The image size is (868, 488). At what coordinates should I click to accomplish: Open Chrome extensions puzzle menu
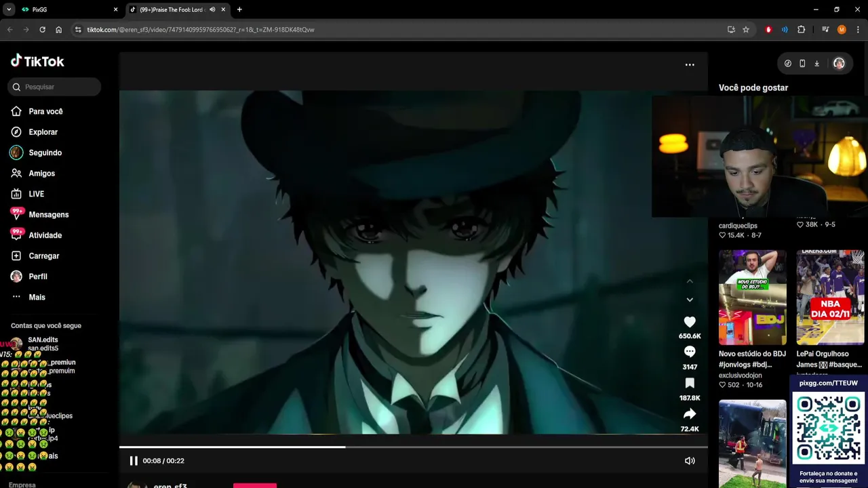tap(802, 30)
